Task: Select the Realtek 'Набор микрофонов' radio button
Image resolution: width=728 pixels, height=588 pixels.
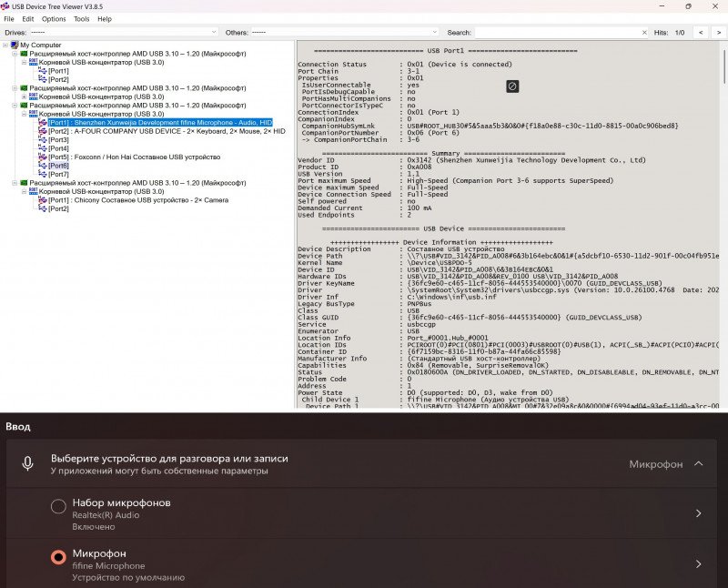Action: [58, 507]
